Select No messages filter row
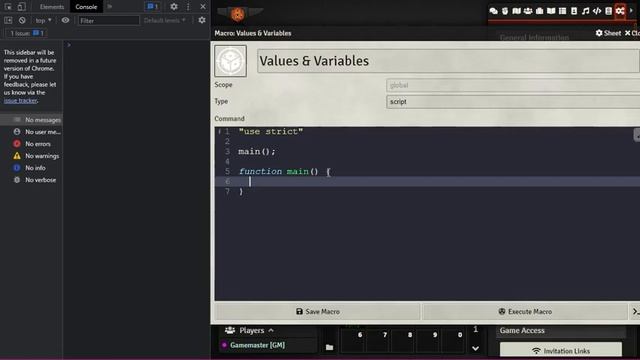Image resolution: width=640 pixels, height=360 pixels. (x=31, y=120)
